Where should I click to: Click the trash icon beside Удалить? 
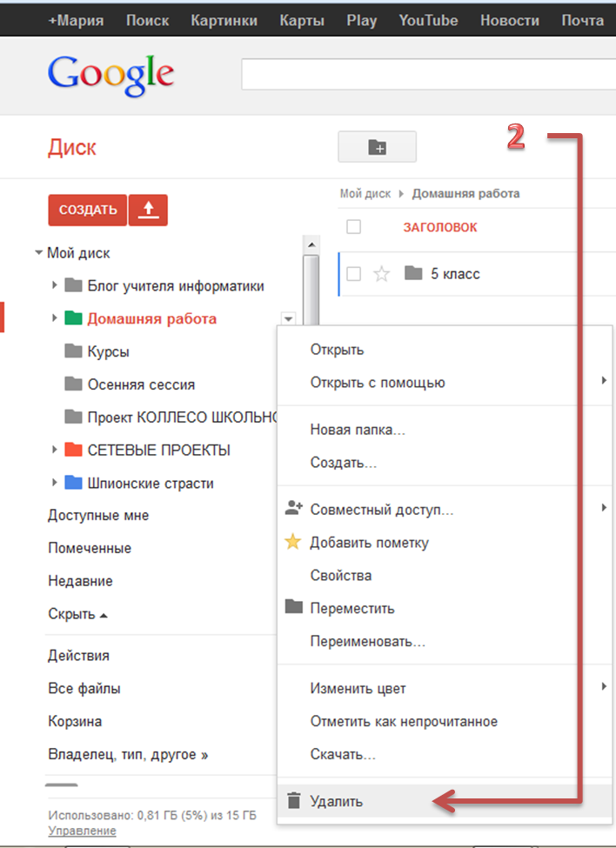(x=294, y=800)
